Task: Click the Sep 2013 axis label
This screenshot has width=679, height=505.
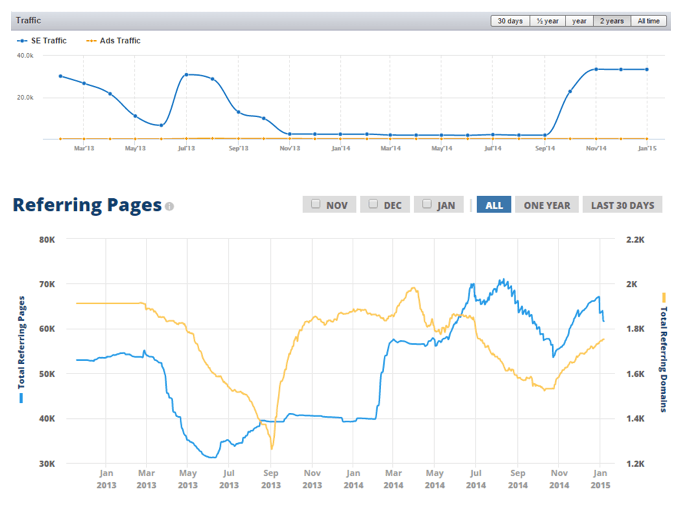Action: click(x=271, y=479)
